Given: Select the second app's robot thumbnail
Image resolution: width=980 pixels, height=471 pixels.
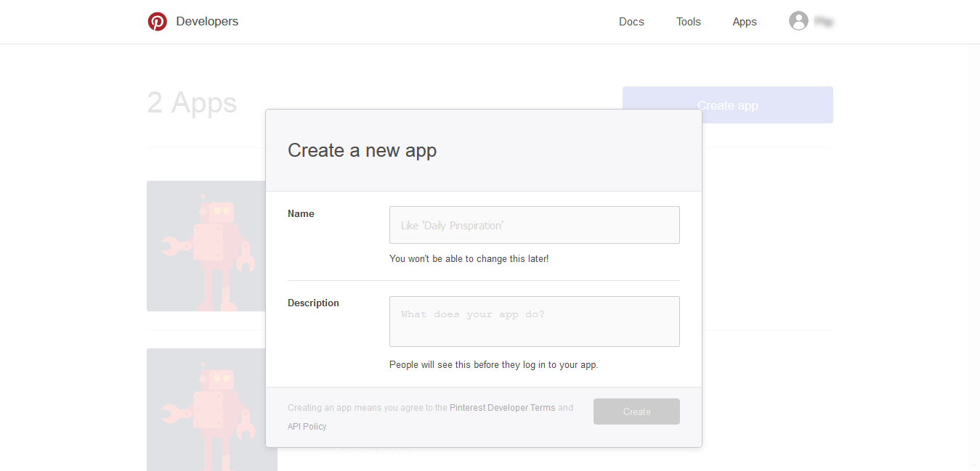Looking at the screenshot, I should click(206, 409).
